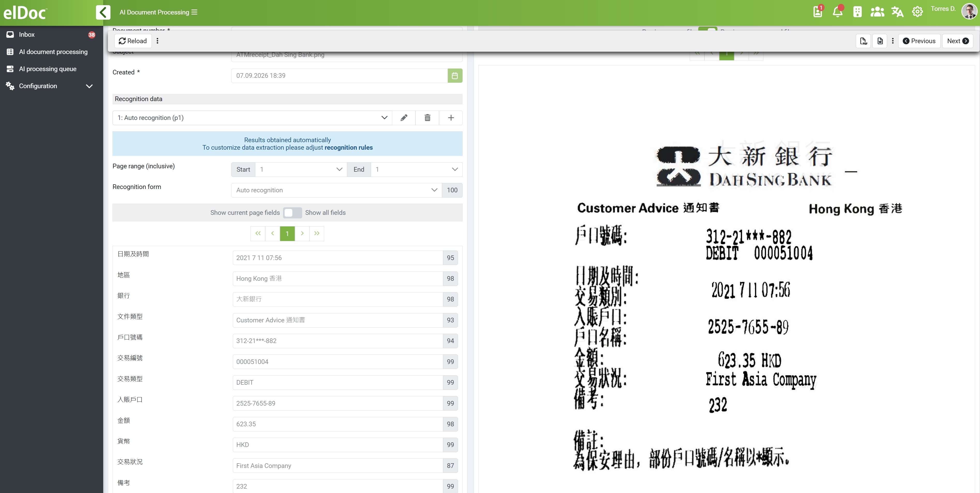Click the elDoc logo
Image resolution: width=980 pixels, height=493 pixels.
click(x=25, y=13)
